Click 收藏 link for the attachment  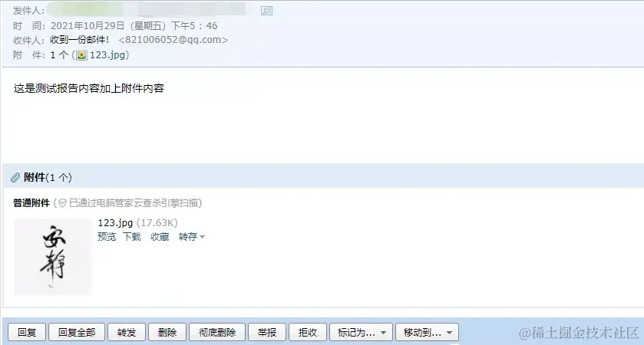tap(160, 237)
